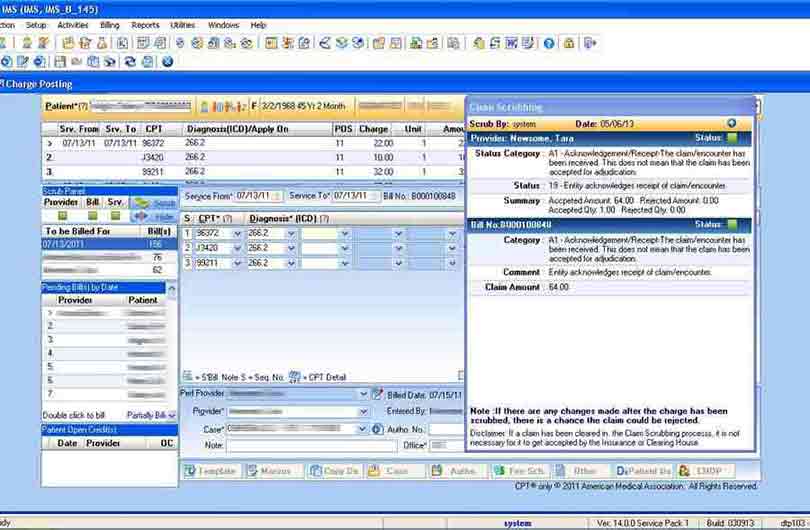The image size is (810, 530).
Task: Click the Srv. From column header
Action: 79,129
